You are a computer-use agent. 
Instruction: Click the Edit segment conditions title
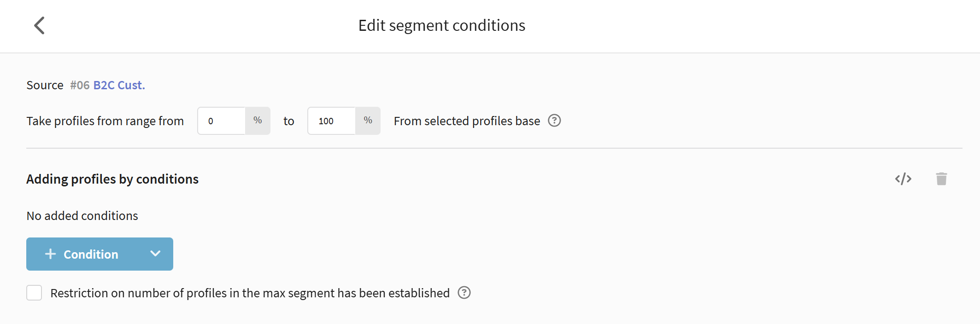[x=441, y=25]
